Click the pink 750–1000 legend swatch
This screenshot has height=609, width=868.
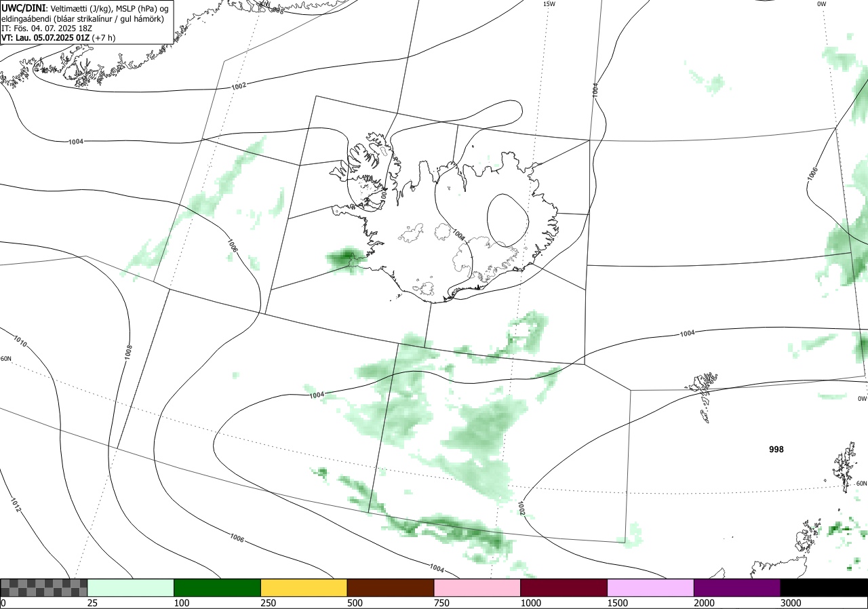coord(477,587)
